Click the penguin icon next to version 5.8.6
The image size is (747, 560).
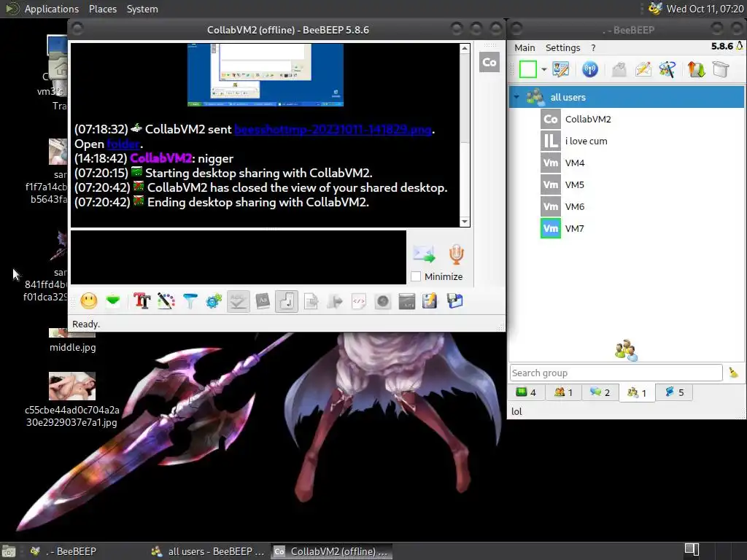click(740, 46)
